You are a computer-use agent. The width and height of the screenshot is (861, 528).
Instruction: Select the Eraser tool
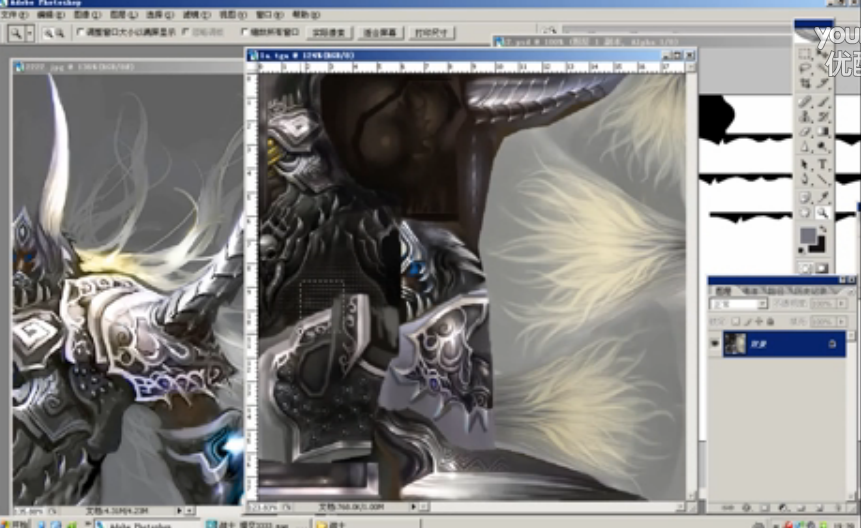pos(805,132)
